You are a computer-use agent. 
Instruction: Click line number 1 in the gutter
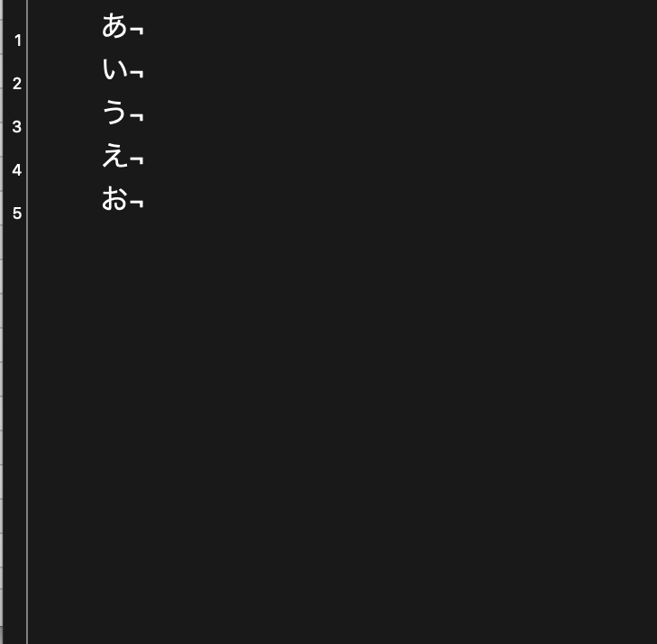point(17,41)
